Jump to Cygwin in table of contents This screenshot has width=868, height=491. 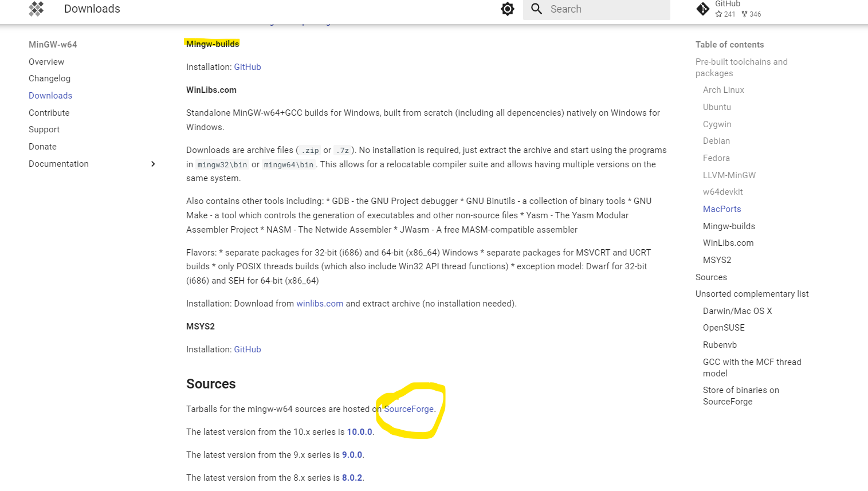717,124
